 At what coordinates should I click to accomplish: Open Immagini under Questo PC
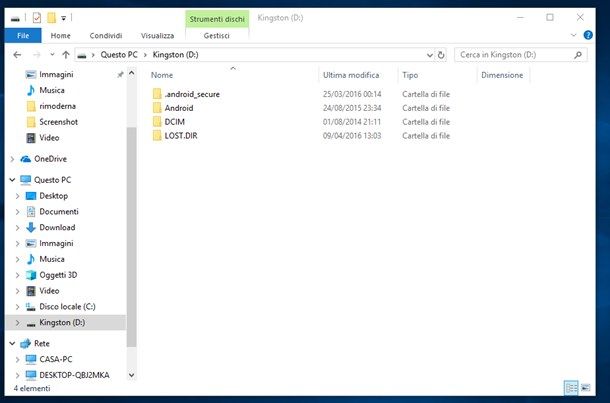[x=56, y=243]
